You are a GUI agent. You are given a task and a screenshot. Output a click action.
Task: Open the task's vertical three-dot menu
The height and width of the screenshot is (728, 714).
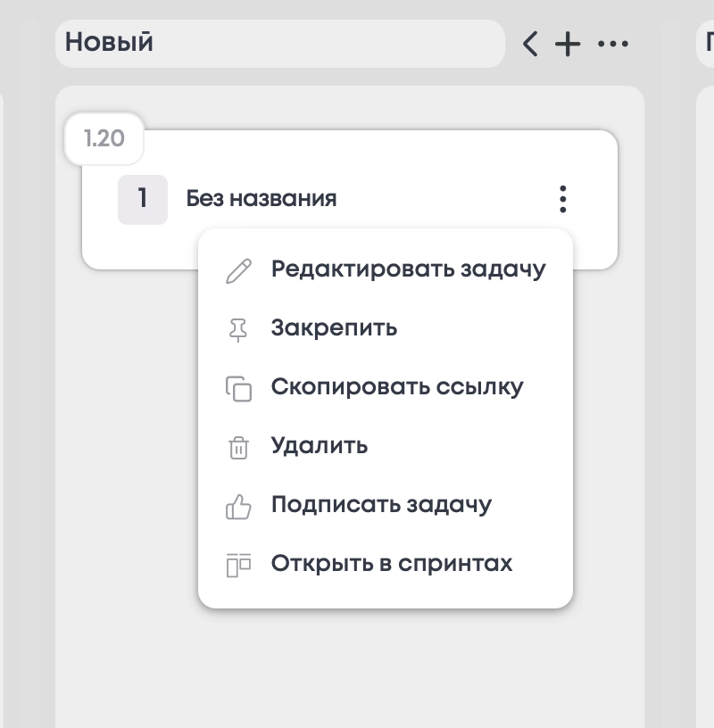point(562,199)
